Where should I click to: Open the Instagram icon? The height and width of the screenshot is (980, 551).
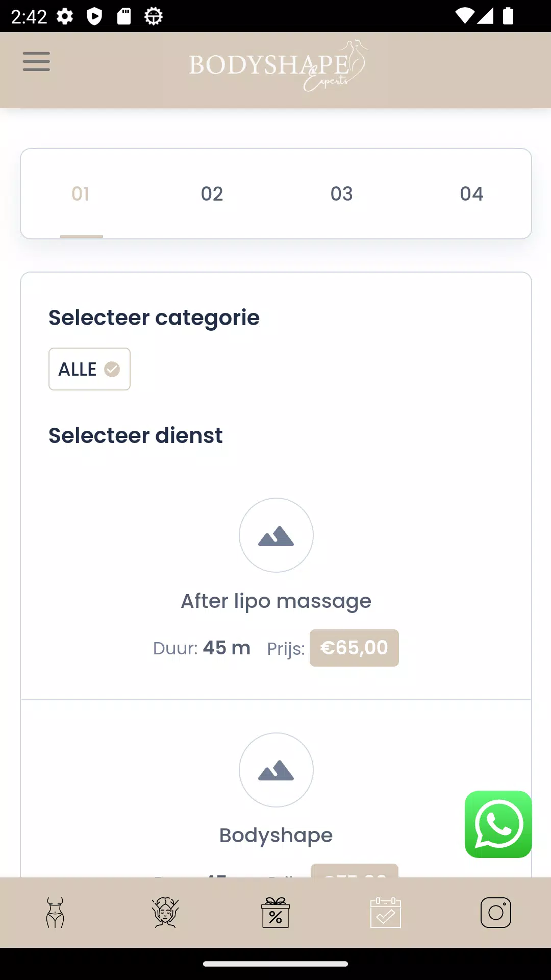(x=496, y=913)
